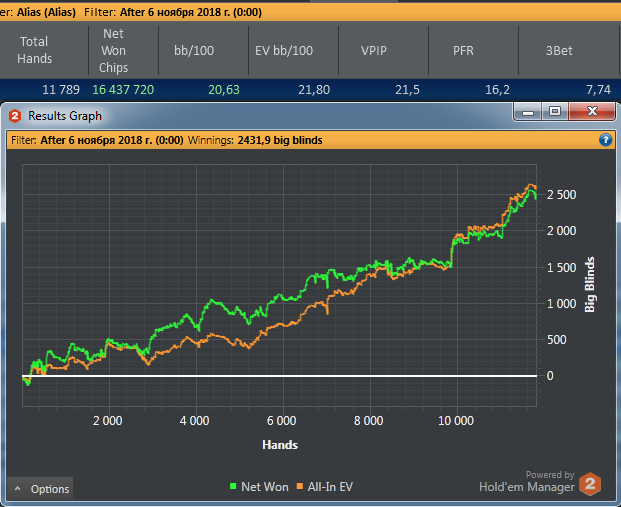Maximize the Results Graph window

pos(555,112)
